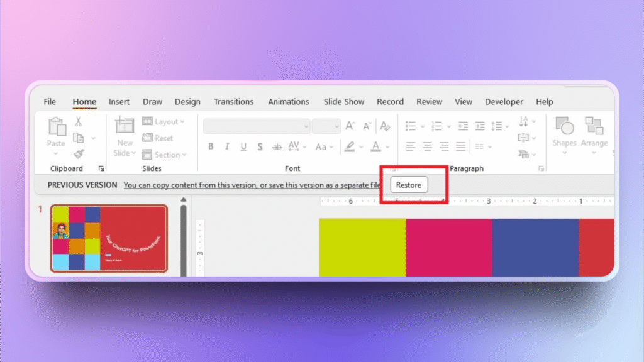This screenshot has height=362, width=644.
Task: Click the Center alignment icon
Action: pos(426,146)
